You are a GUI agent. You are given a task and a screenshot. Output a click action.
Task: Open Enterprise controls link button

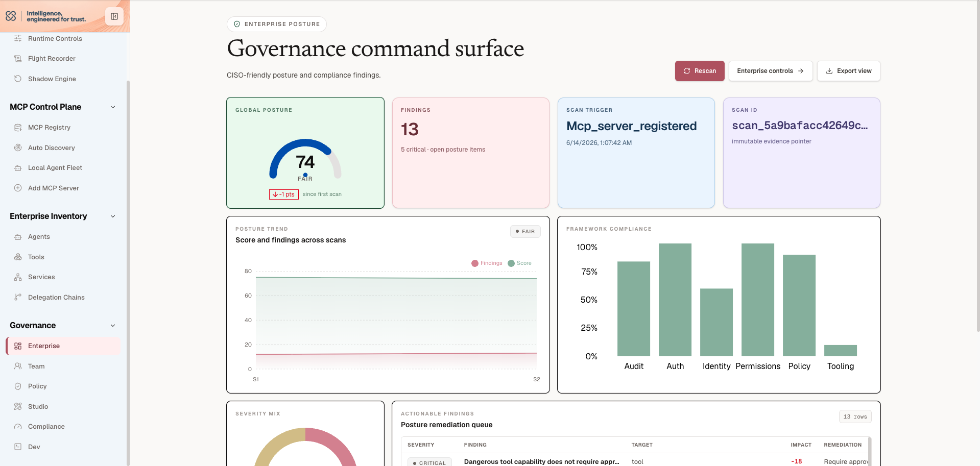(770, 71)
